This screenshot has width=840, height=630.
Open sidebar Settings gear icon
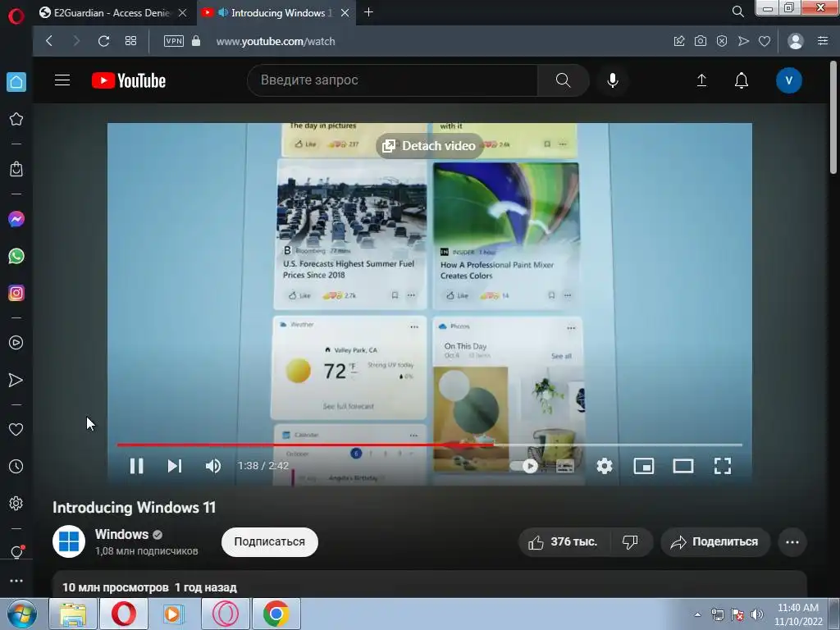(x=16, y=504)
